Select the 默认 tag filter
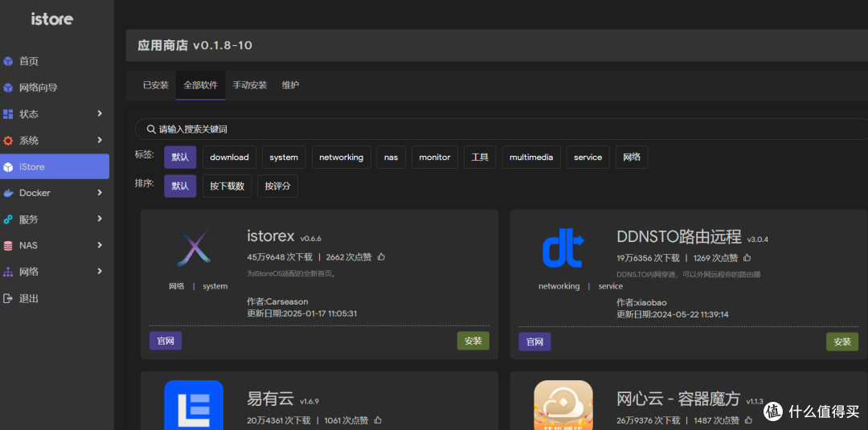The height and width of the screenshot is (430, 868). click(x=180, y=158)
